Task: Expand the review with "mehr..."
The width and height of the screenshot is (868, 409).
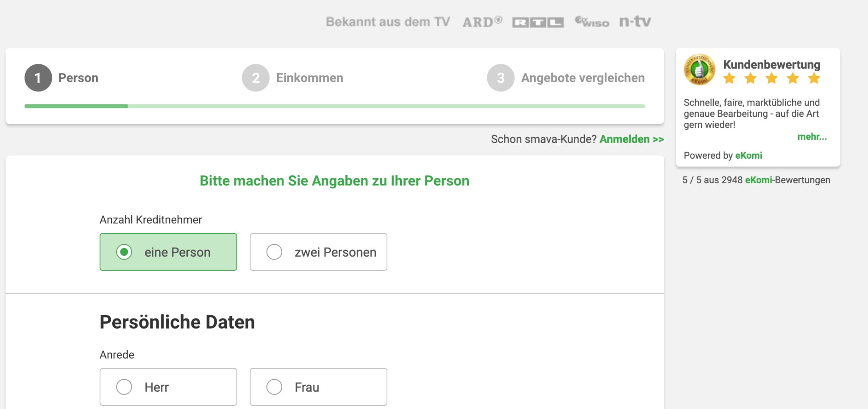Action: (812, 137)
